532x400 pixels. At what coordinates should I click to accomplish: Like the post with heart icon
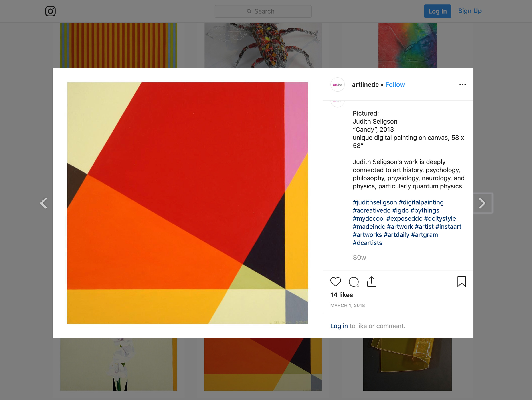[x=336, y=282]
